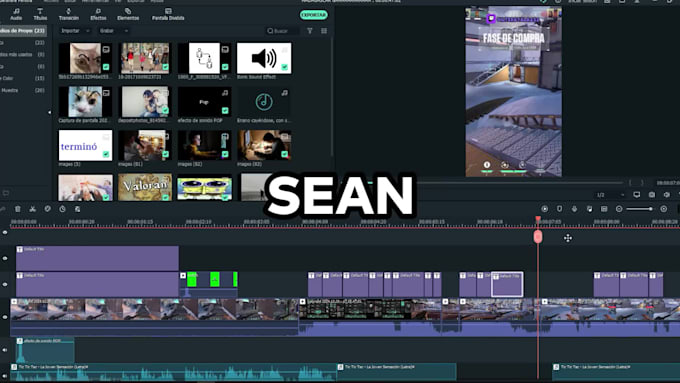The image size is (680, 383).
Task: Open the Grabar dropdown
Action: (x=114, y=31)
